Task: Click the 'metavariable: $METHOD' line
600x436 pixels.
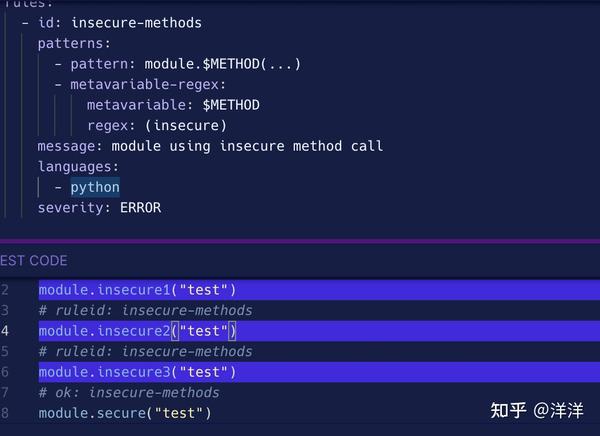Action: pos(173,105)
